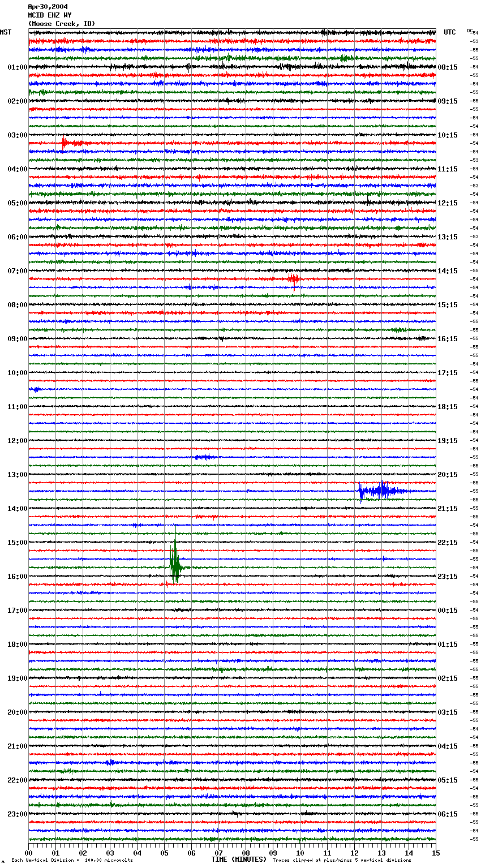481x868 pixels.
Task: Select the station code 'MCID EHZ WY'
Action: point(50,15)
